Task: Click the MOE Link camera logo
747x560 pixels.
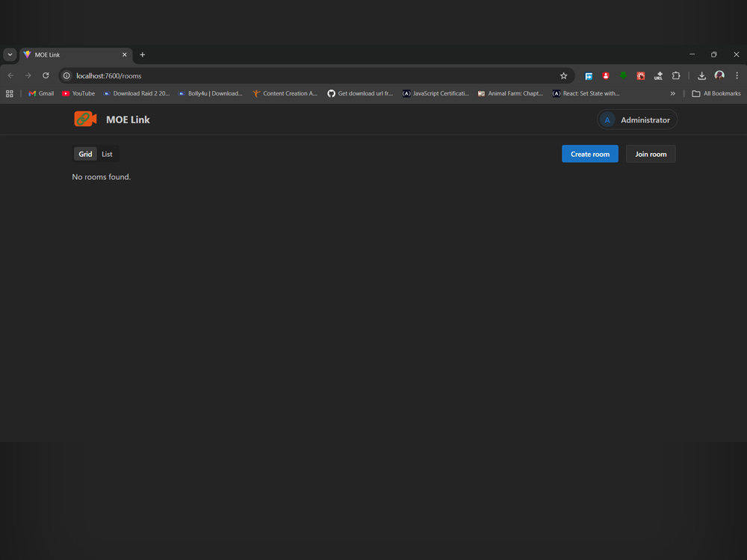Action: [85, 119]
